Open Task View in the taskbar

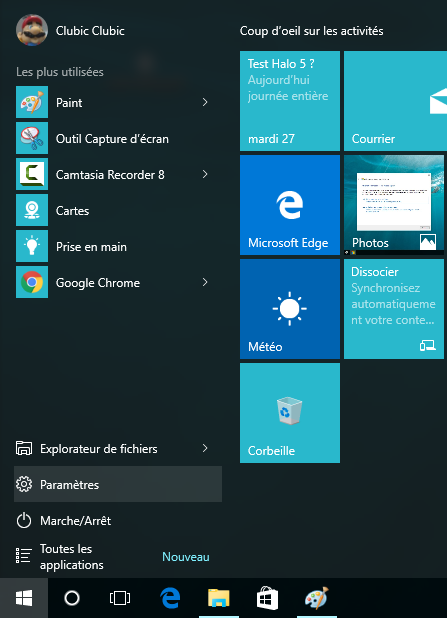tap(120, 598)
